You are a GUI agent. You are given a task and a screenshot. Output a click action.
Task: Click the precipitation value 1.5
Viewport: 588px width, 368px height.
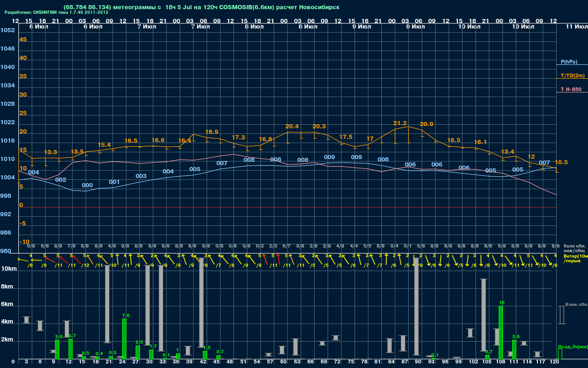(207, 348)
